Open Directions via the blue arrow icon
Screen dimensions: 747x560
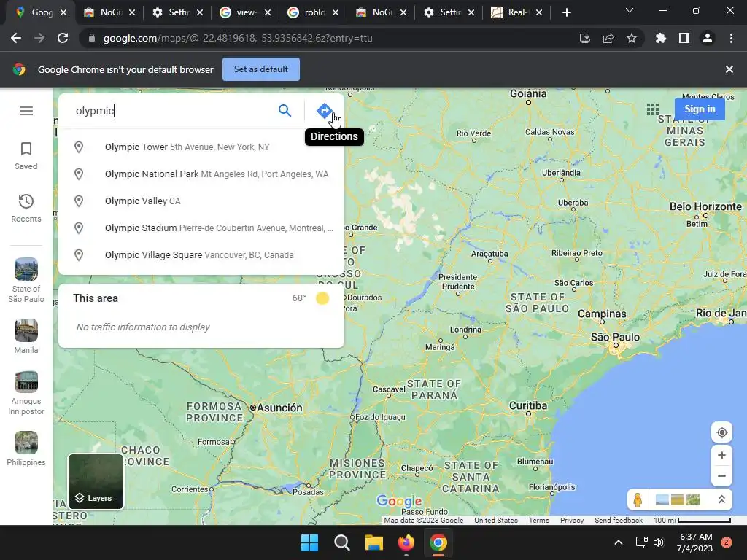[324, 111]
